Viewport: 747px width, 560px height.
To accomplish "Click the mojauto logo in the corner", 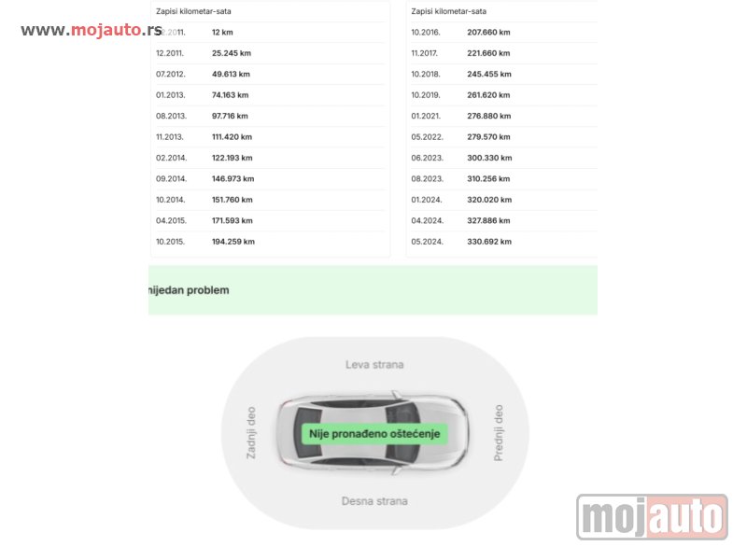I will (x=651, y=516).
